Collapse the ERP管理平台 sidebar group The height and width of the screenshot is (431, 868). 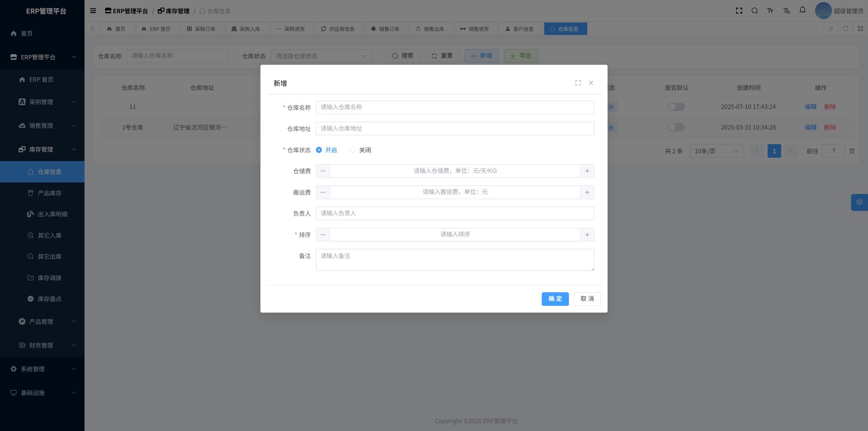(42, 57)
